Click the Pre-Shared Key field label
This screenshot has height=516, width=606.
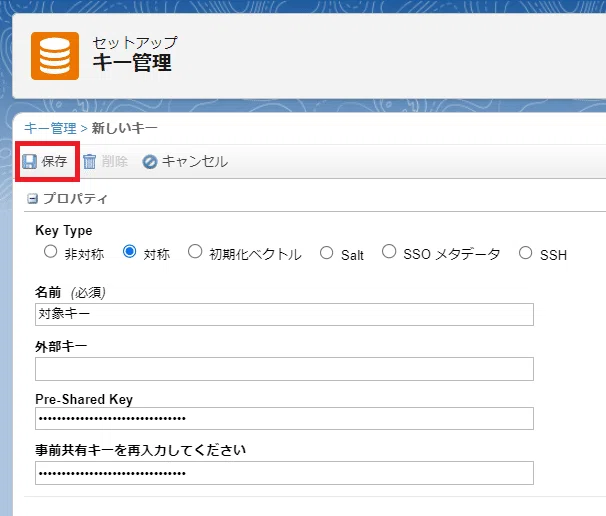(x=84, y=399)
